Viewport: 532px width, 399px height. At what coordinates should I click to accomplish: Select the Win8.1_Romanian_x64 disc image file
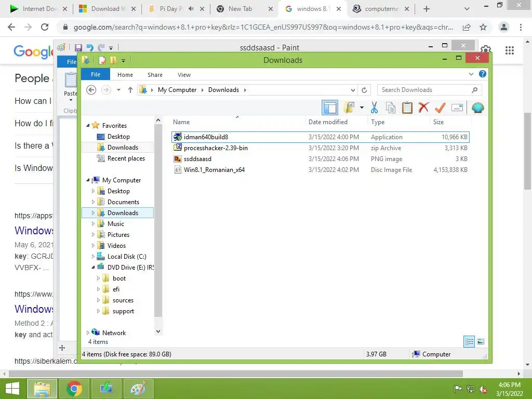(x=320, y=170)
